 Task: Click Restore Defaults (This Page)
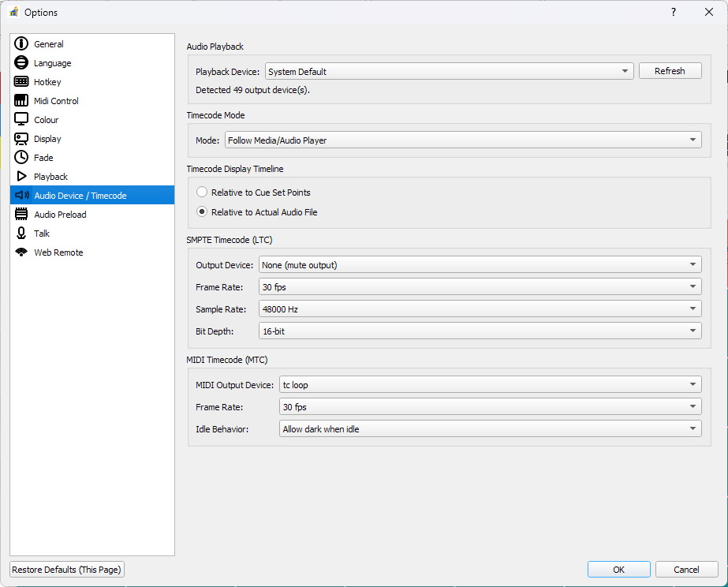click(66, 569)
